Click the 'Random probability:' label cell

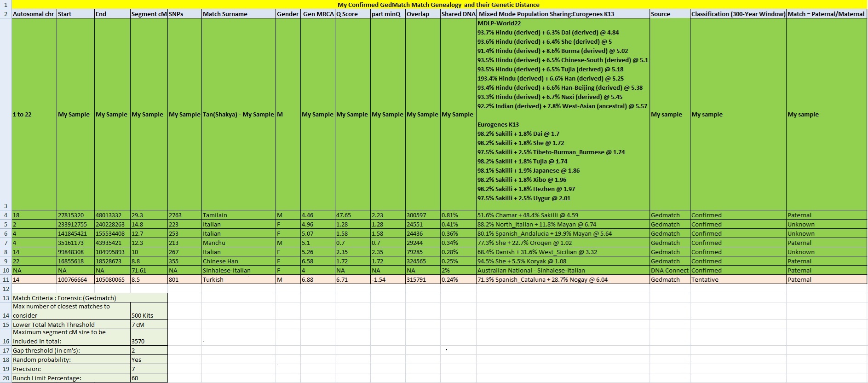pyautogui.click(x=71, y=360)
